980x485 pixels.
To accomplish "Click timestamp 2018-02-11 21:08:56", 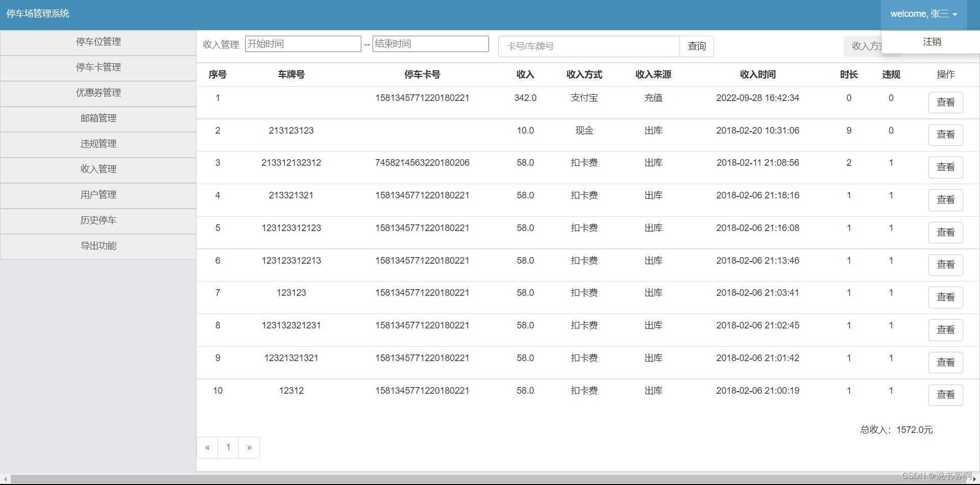I will point(757,163).
